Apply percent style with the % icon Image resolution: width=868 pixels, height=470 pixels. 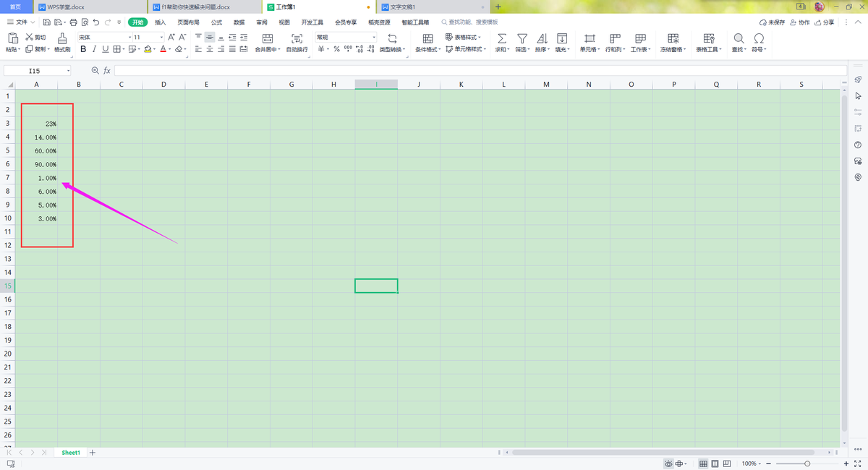tap(336, 49)
